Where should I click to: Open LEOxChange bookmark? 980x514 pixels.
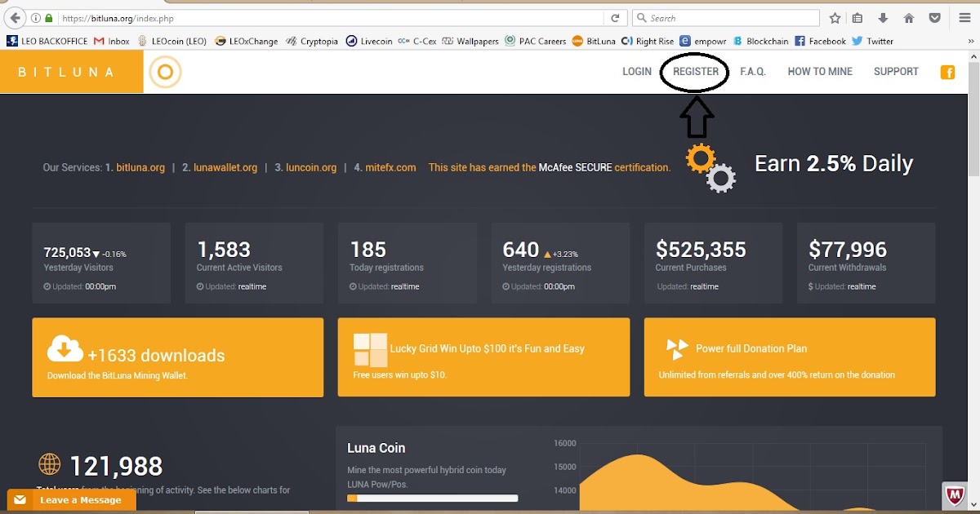(247, 41)
